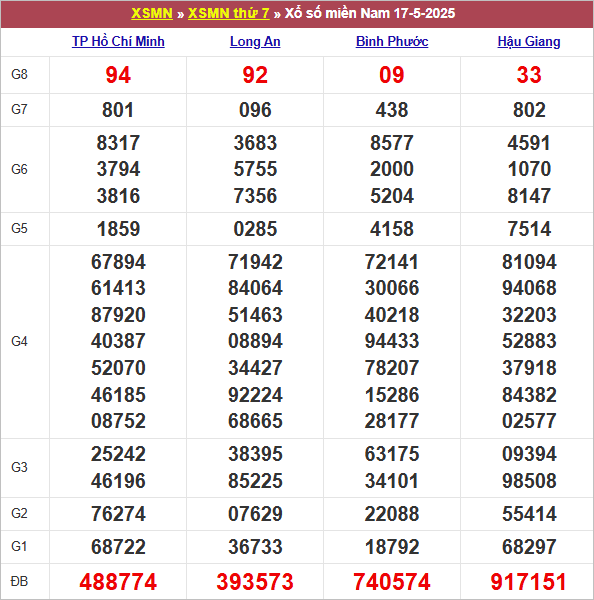Click the G6 number 2000
Image resolution: width=594 pixels, height=600 pixels.
(x=392, y=169)
